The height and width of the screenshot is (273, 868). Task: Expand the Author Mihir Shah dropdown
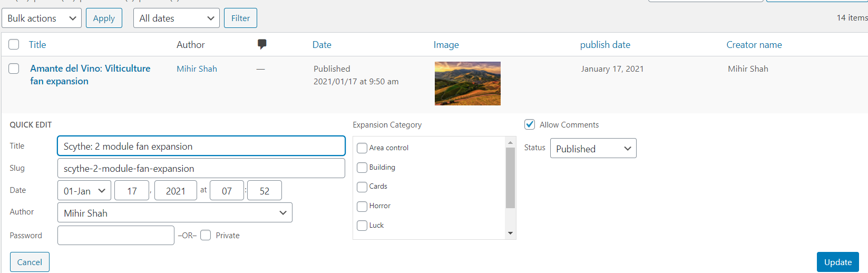click(175, 212)
